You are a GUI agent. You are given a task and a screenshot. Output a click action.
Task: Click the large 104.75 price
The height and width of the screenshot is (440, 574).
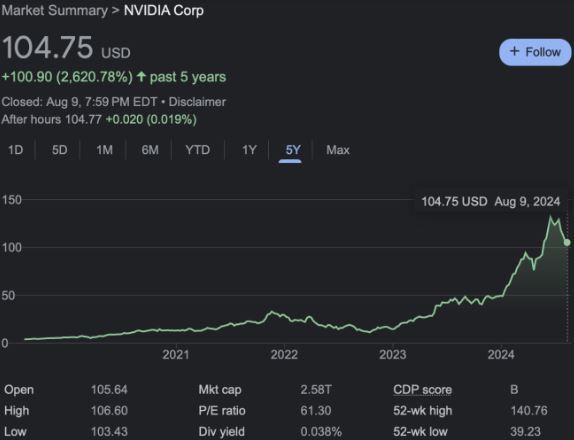(48, 48)
